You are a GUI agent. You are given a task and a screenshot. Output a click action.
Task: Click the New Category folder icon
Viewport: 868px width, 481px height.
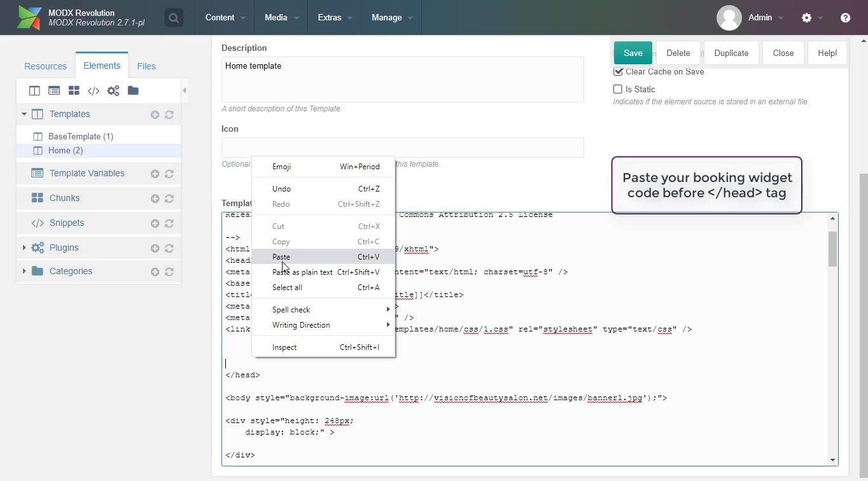[x=133, y=91]
